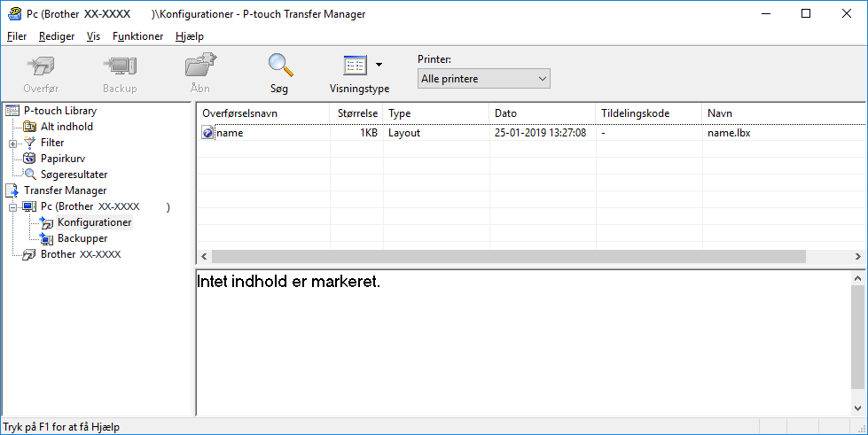Open the Rediger menu
The width and height of the screenshot is (868, 435).
(57, 36)
